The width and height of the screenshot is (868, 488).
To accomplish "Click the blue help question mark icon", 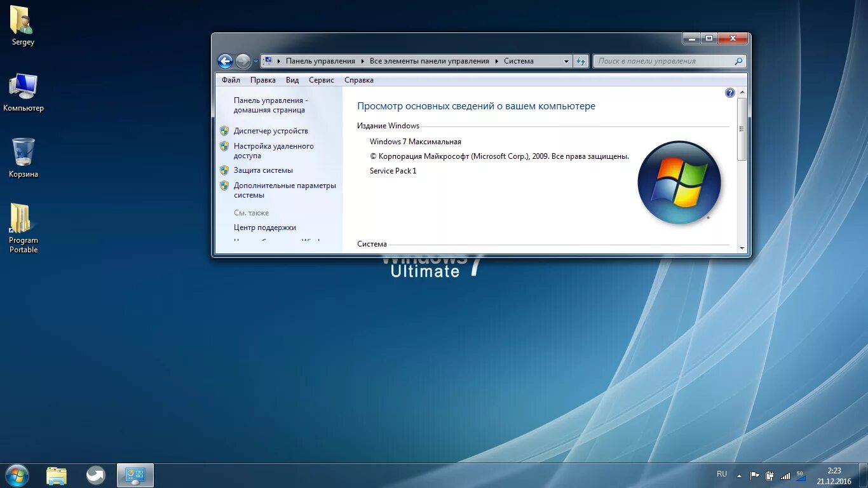I will pos(729,93).
